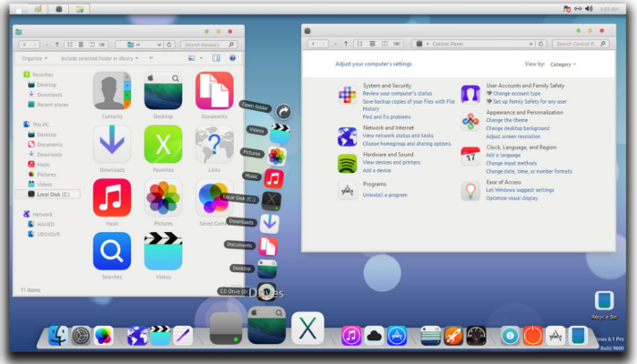Launch the App Store icon in dock
Image resolution: width=637 pixels, height=364 pixels.
[397, 336]
